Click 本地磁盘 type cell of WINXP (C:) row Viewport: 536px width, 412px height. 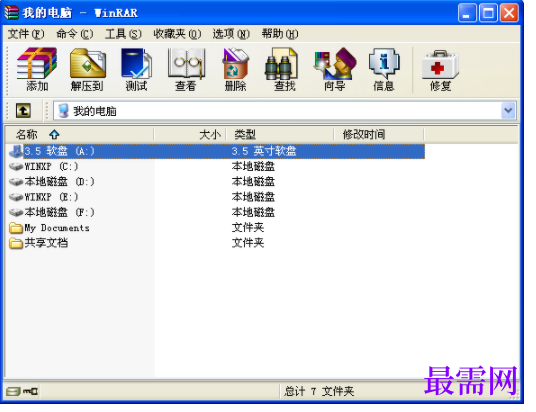click(x=253, y=167)
